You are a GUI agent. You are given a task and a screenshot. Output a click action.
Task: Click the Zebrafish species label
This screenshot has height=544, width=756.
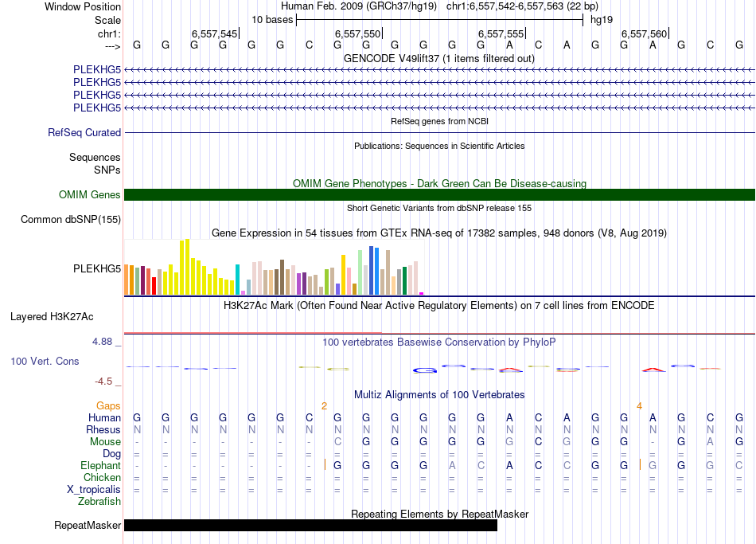tap(99, 502)
